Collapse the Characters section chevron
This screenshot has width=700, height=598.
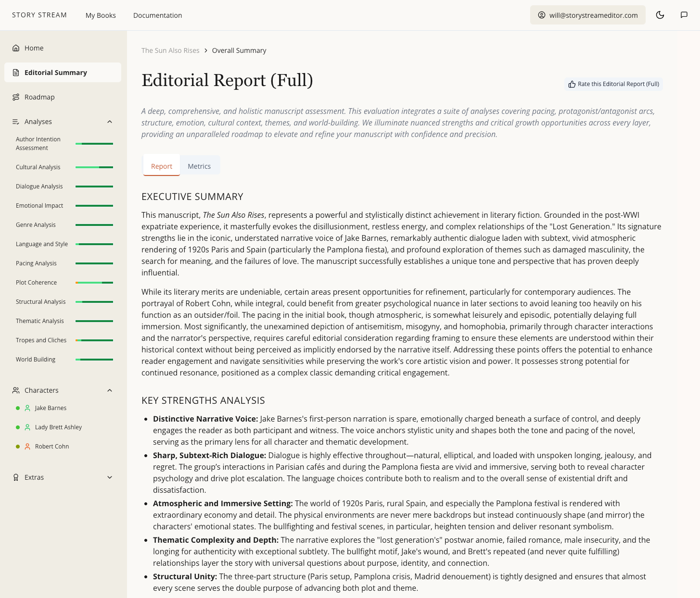coord(110,390)
